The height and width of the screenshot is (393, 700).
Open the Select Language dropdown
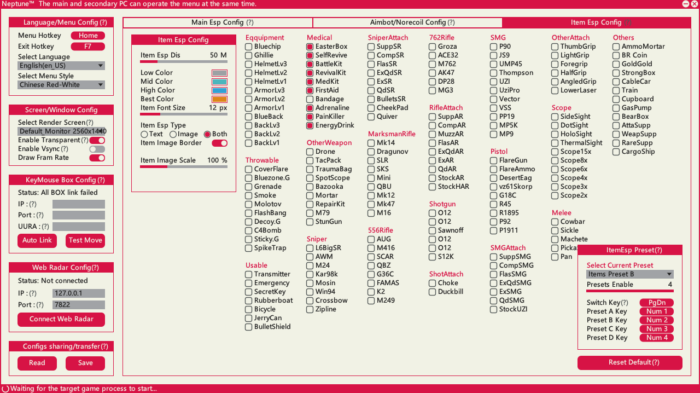pyautogui.click(x=61, y=66)
